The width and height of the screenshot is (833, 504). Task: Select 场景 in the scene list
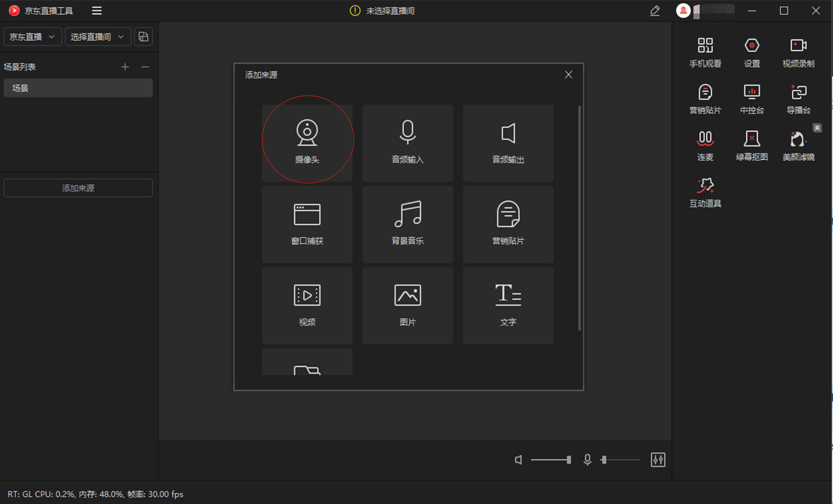point(78,88)
